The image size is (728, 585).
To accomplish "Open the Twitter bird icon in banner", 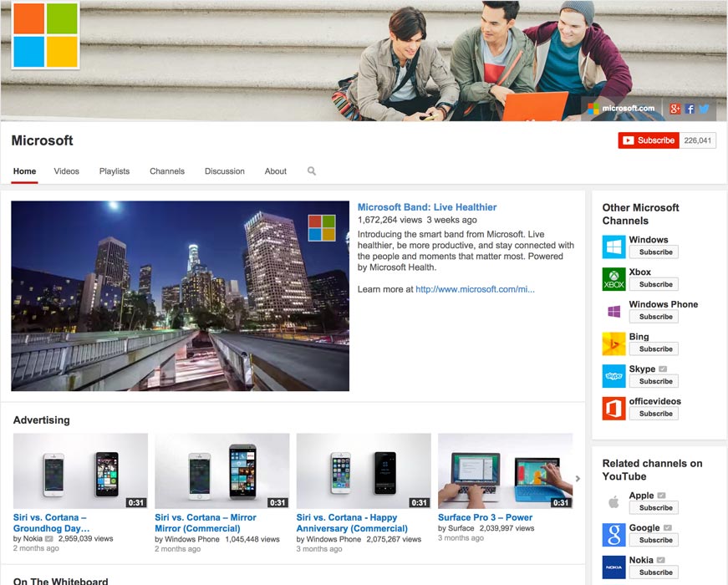I will 705,109.
